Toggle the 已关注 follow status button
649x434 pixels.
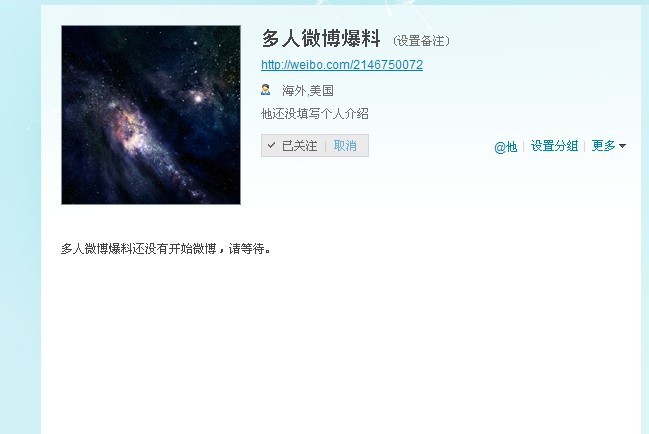(x=293, y=146)
